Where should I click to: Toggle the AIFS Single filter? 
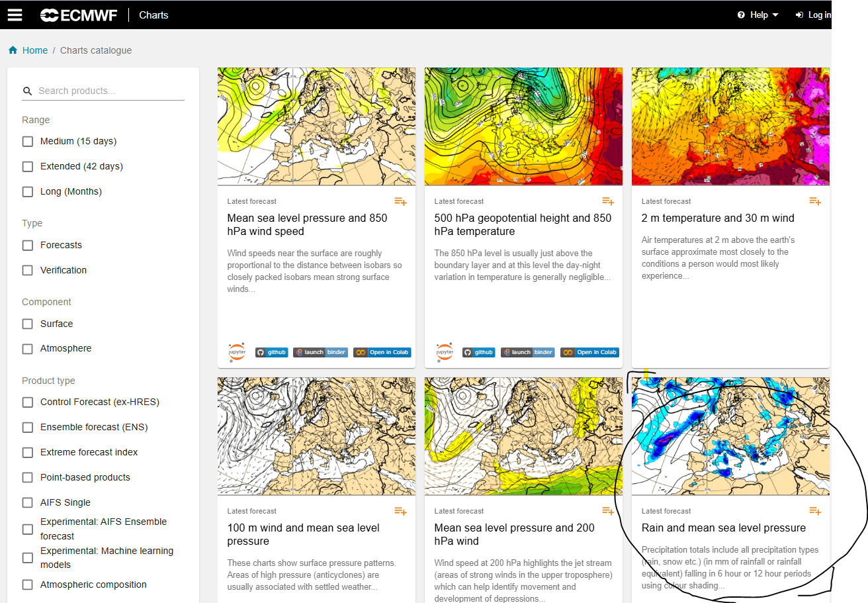point(28,503)
